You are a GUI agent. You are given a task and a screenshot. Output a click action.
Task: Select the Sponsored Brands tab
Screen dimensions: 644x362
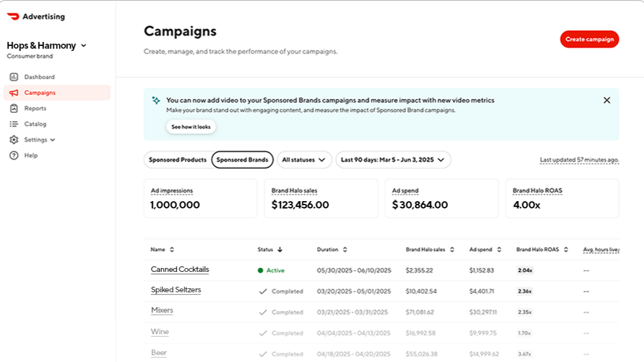pos(242,160)
